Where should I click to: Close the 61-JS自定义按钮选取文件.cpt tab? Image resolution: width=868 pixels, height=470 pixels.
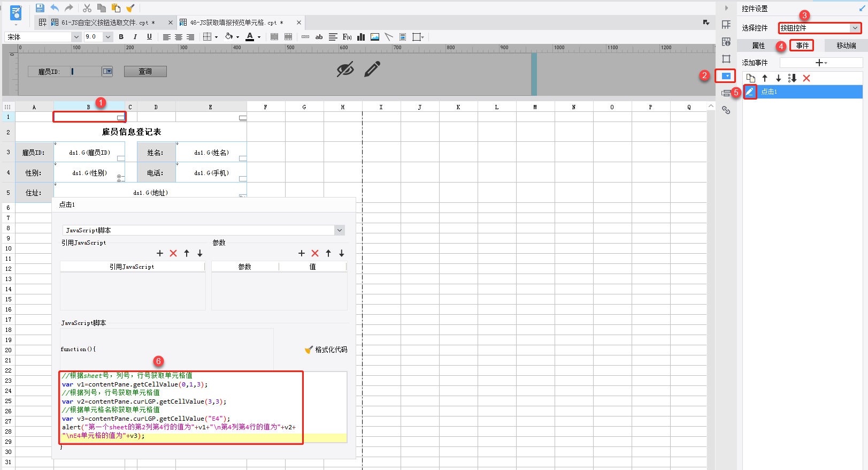point(171,22)
